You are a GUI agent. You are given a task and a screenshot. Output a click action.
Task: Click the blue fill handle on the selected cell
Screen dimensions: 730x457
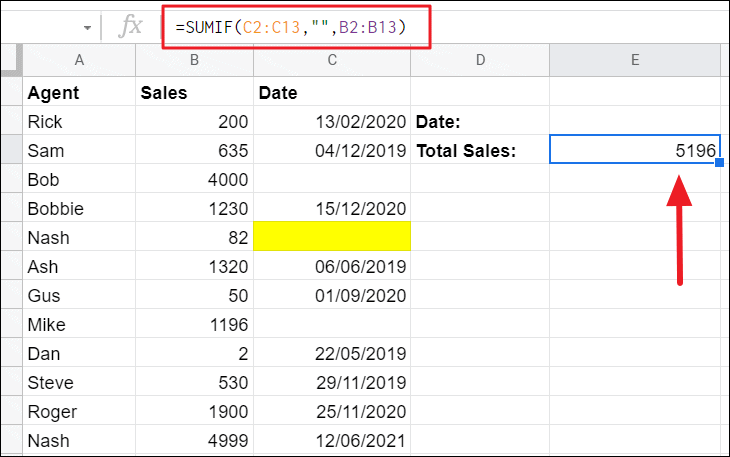click(719, 162)
